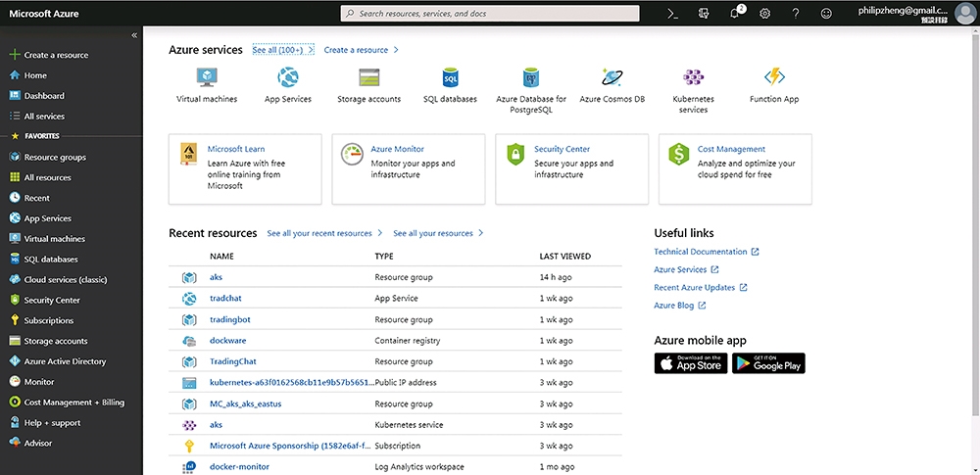Click the search resources, services, and docs box
Viewport: 980px width, 475px height.
(490, 13)
